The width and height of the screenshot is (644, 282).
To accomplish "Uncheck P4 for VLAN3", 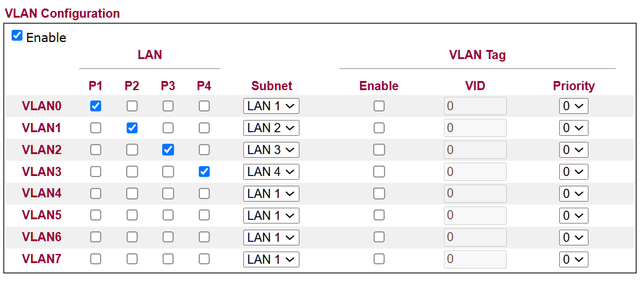I will (204, 172).
